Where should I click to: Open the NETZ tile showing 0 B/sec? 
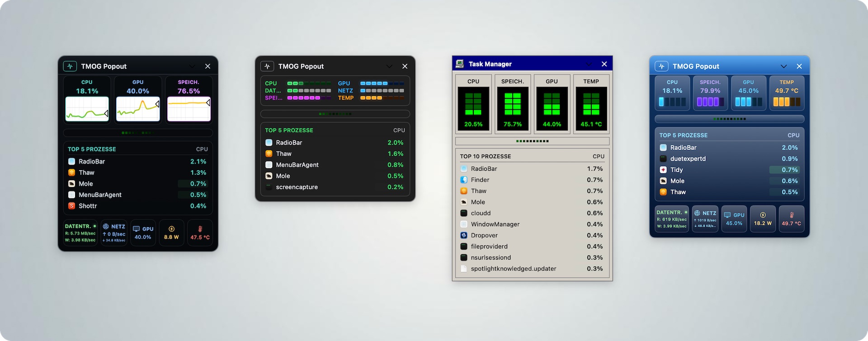pyautogui.click(x=114, y=233)
